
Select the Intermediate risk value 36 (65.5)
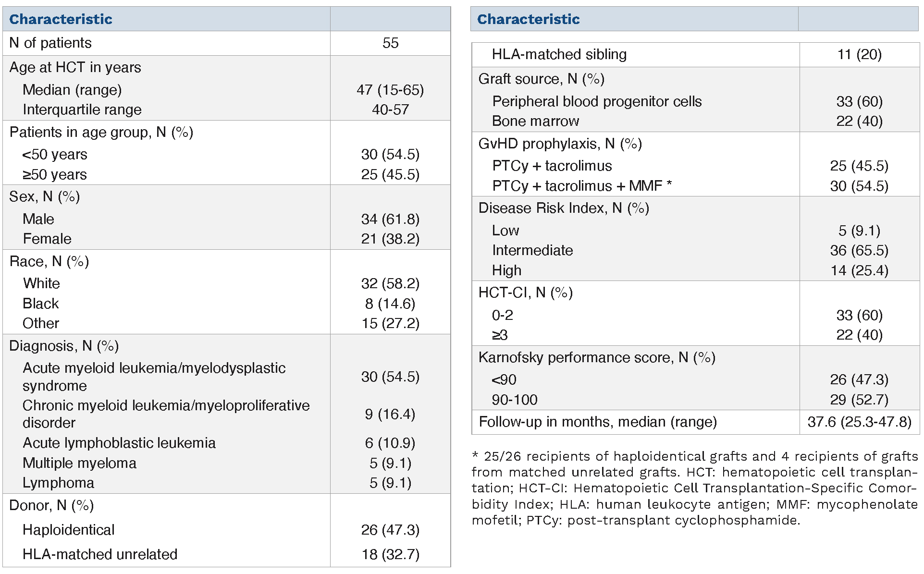point(859,250)
